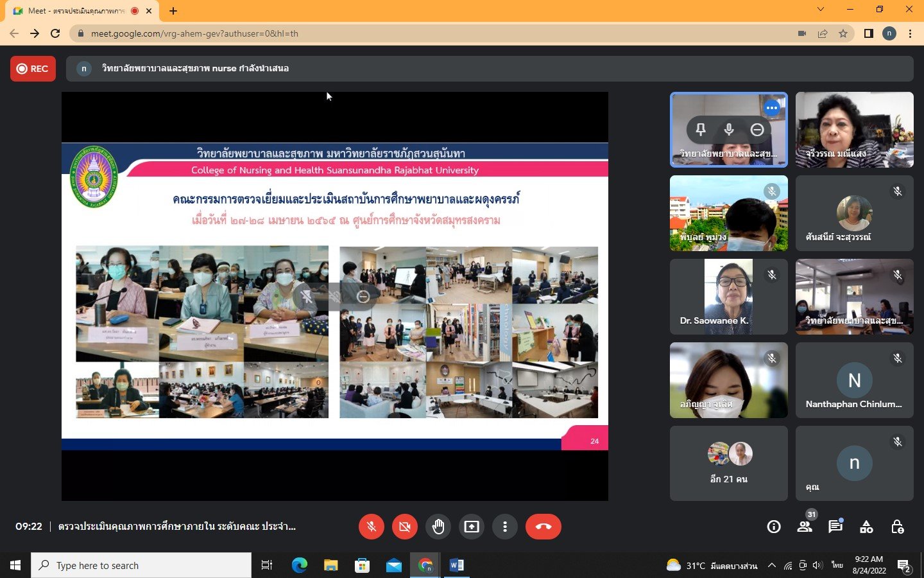
Task: Remove presenter tile with minus icon
Action: [757, 130]
